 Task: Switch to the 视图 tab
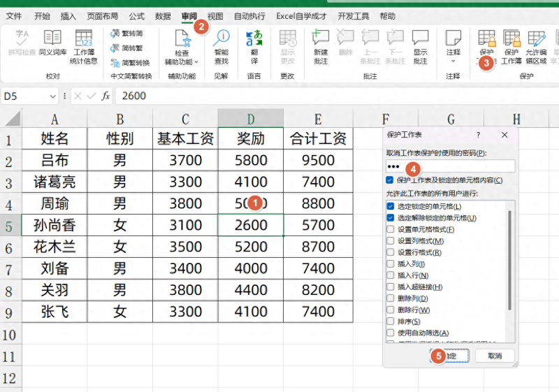click(x=215, y=16)
